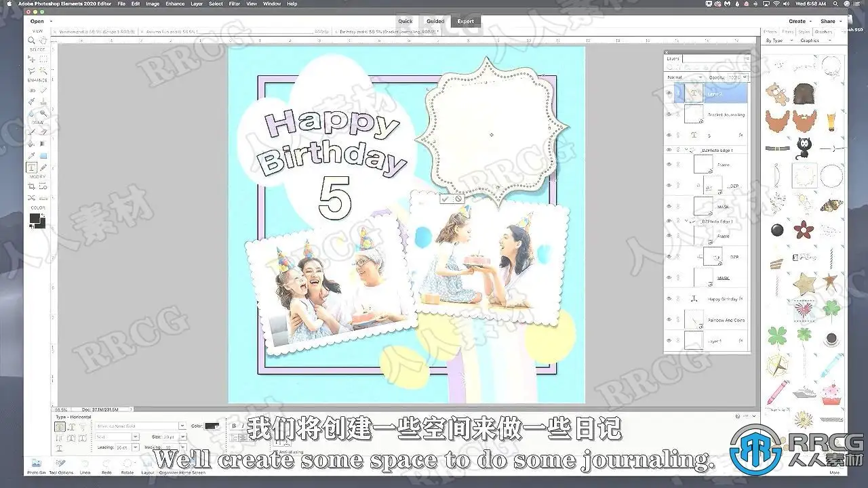Select the Eraser tool

tap(43, 131)
